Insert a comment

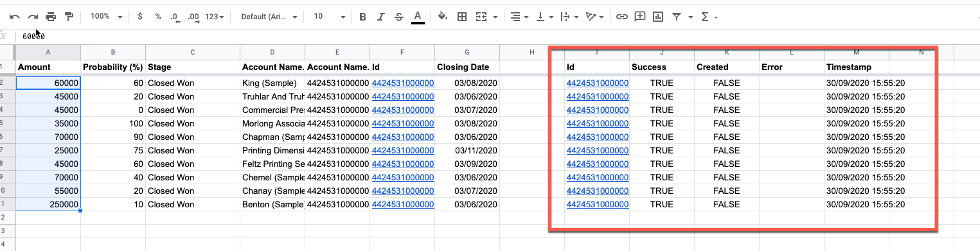tap(639, 17)
